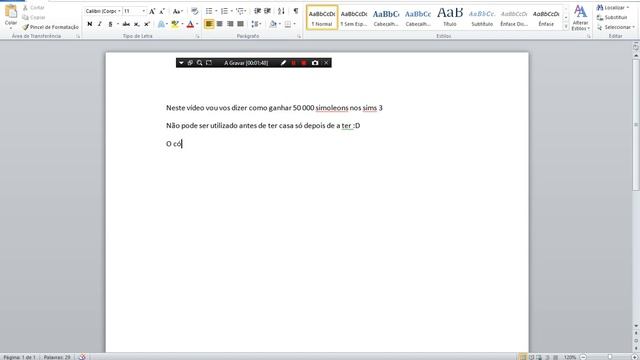Select justify alignment button
640x360 pixels.
241,24
